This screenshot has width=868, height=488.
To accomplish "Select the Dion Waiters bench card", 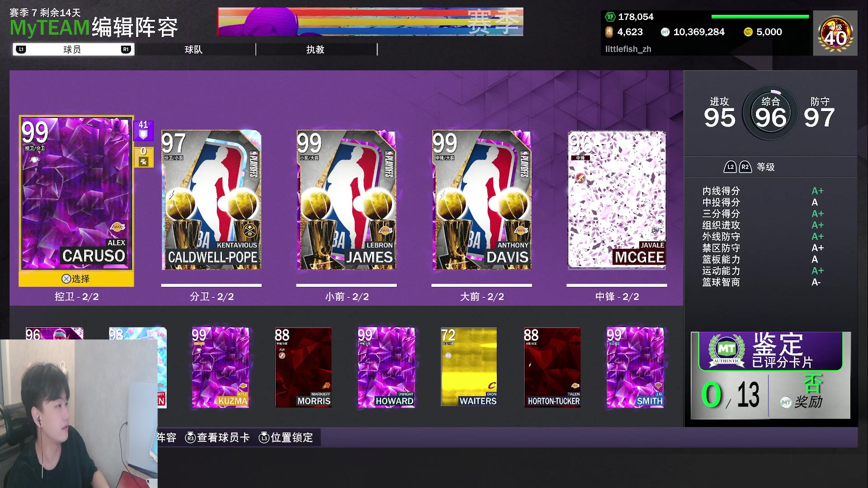I will (x=469, y=367).
